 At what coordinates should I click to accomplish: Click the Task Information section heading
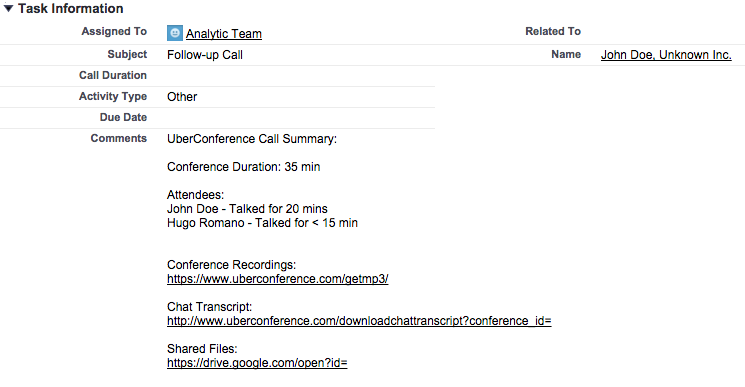(71, 9)
